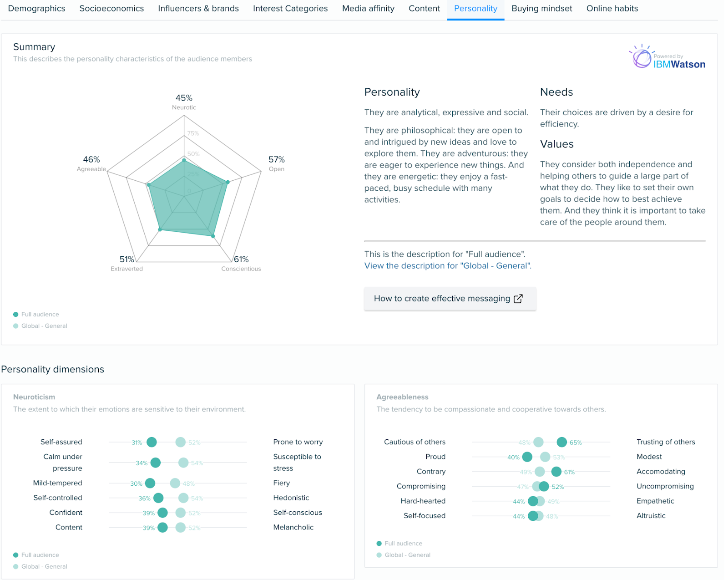
Task: Click the Conscientious 61% radar chart point
Action: coord(213,236)
